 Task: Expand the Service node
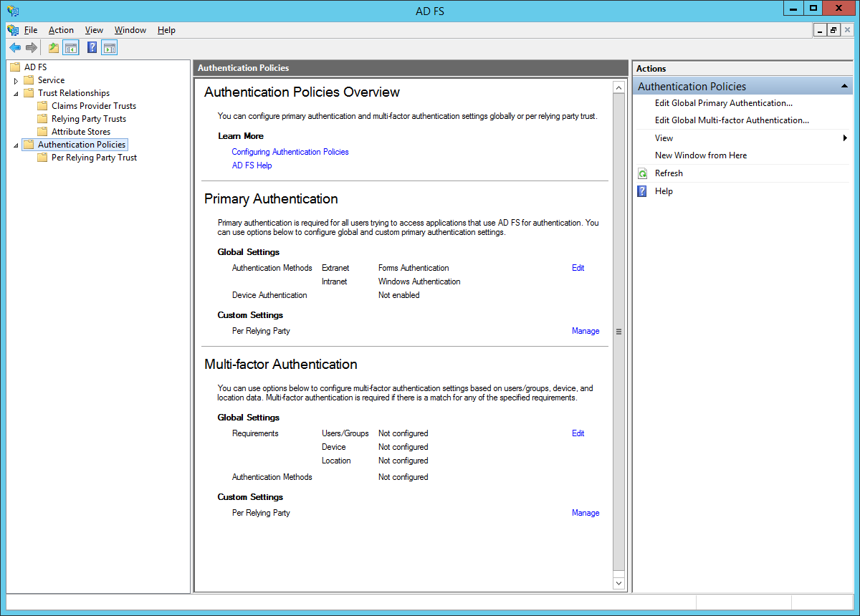pyautogui.click(x=16, y=81)
